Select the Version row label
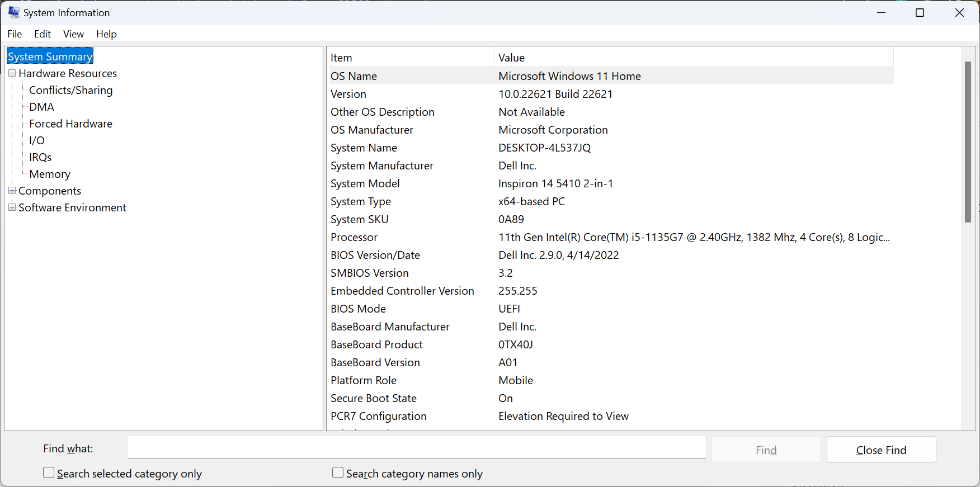The image size is (980, 487). (348, 94)
